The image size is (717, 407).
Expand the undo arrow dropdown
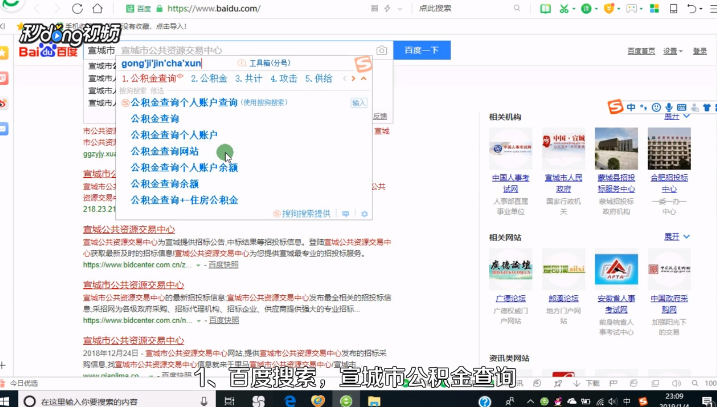pos(701,9)
